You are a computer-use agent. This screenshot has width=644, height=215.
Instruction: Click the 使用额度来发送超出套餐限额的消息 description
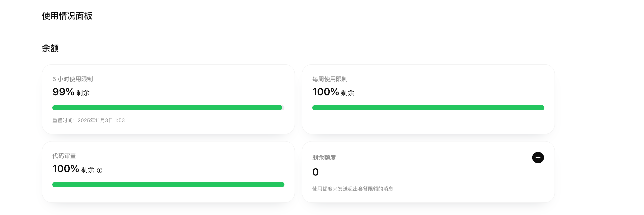353,189
